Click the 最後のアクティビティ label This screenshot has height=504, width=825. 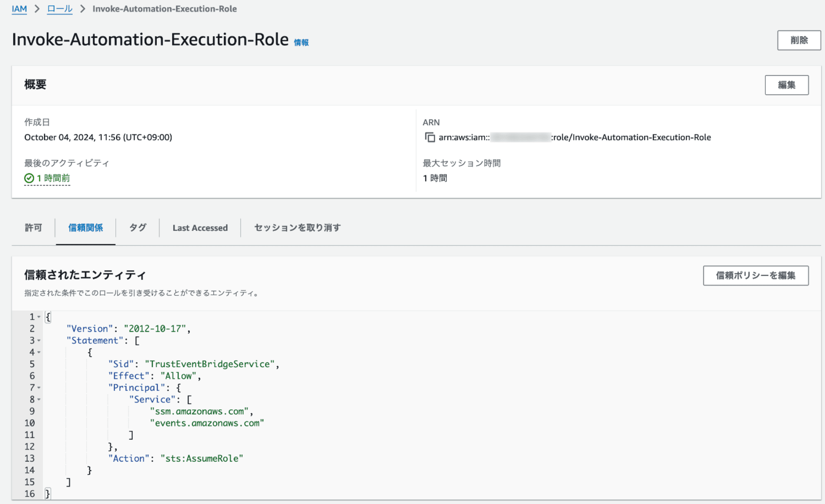click(x=67, y=163)
